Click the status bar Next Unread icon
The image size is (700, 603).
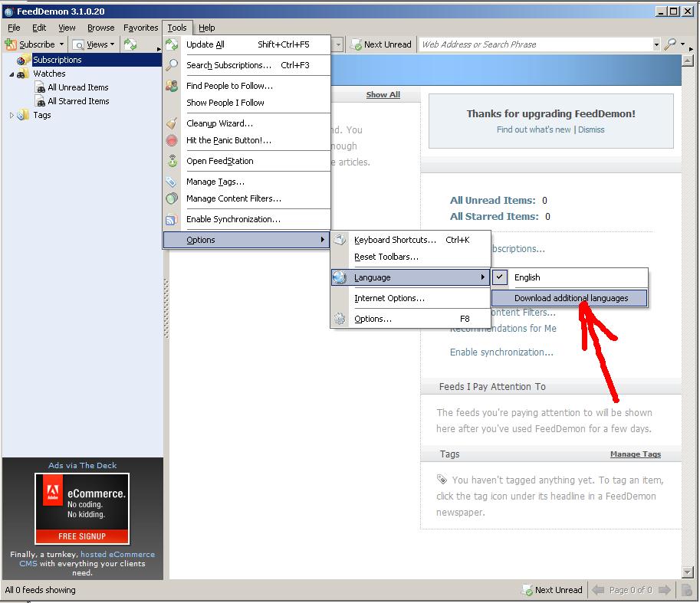[x=527, y=590]
